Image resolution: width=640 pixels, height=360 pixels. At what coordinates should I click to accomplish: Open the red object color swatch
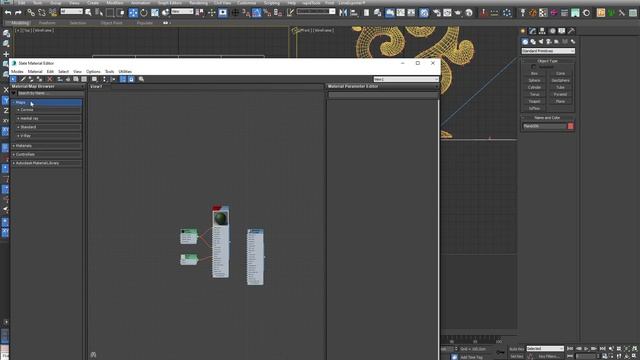tap(571, 126)
